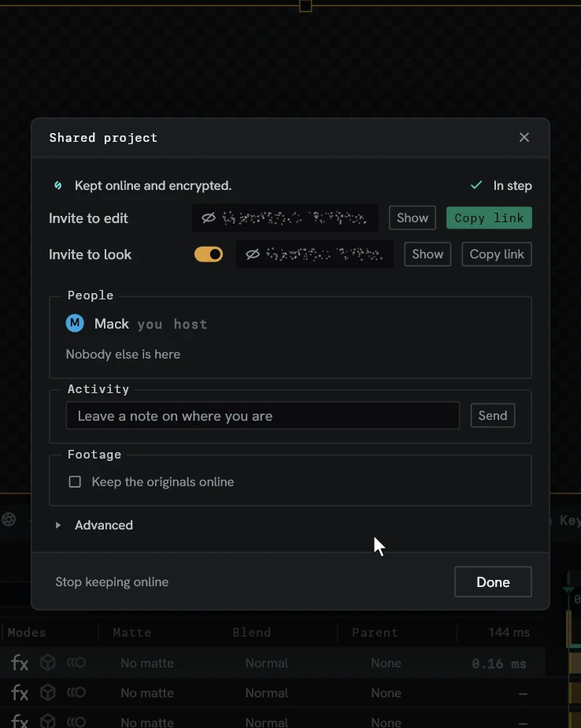The height and width of the screenshot is (728, 581).
Task: Click the fx icon in the 0.16 ms row
Action: point(20,663)
